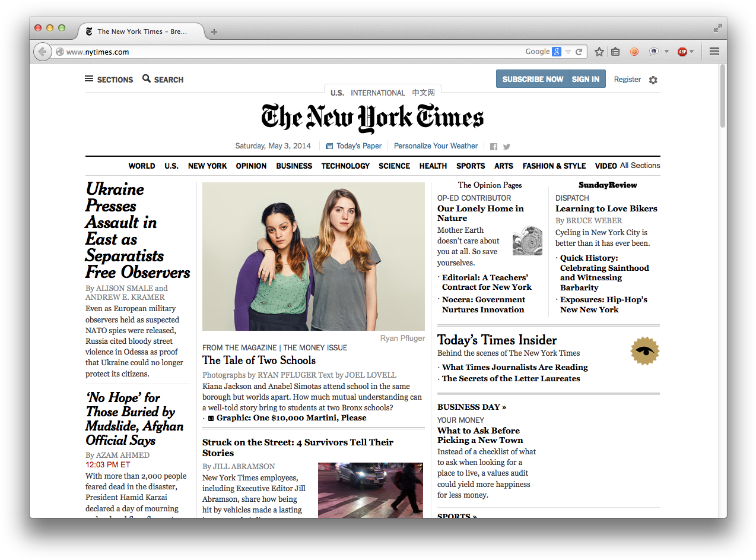Open search engine dropdown arrow
This screenshot has height=560, width=756.
(x=568, y=52)
